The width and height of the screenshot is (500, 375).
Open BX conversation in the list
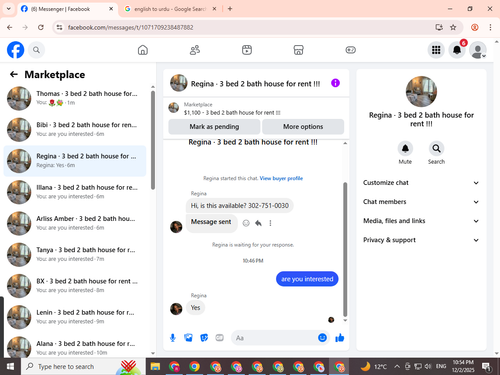pos(75,286)
